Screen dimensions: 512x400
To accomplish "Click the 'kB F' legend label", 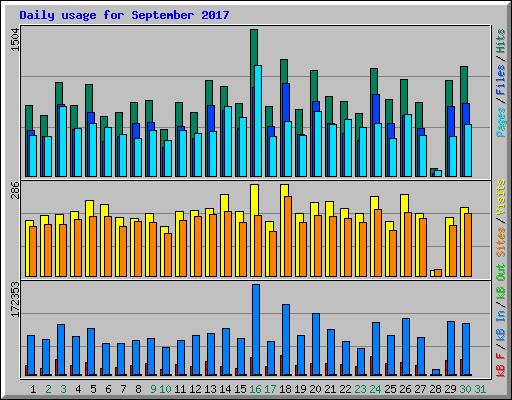I will coord(501,365).
